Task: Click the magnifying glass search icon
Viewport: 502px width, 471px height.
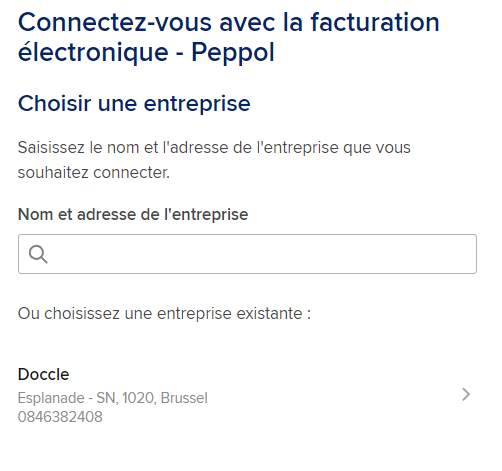Action: click(x=38, y=254)
